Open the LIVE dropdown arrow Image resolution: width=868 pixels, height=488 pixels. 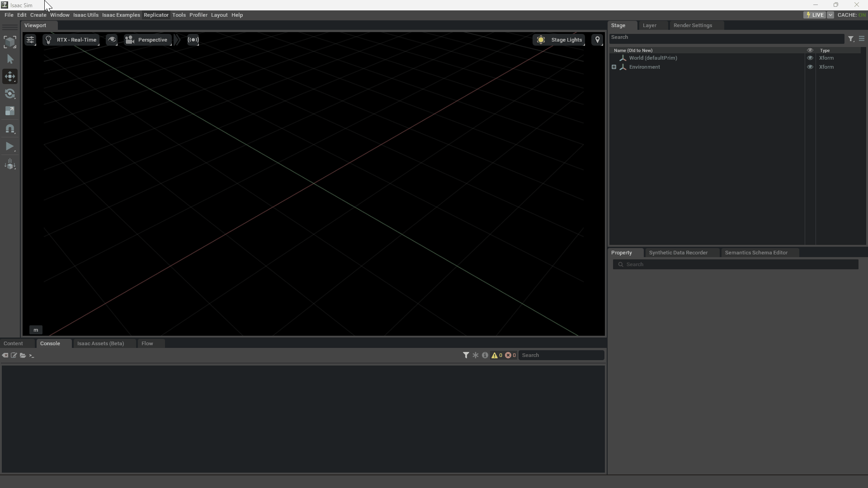coord(830,15)
